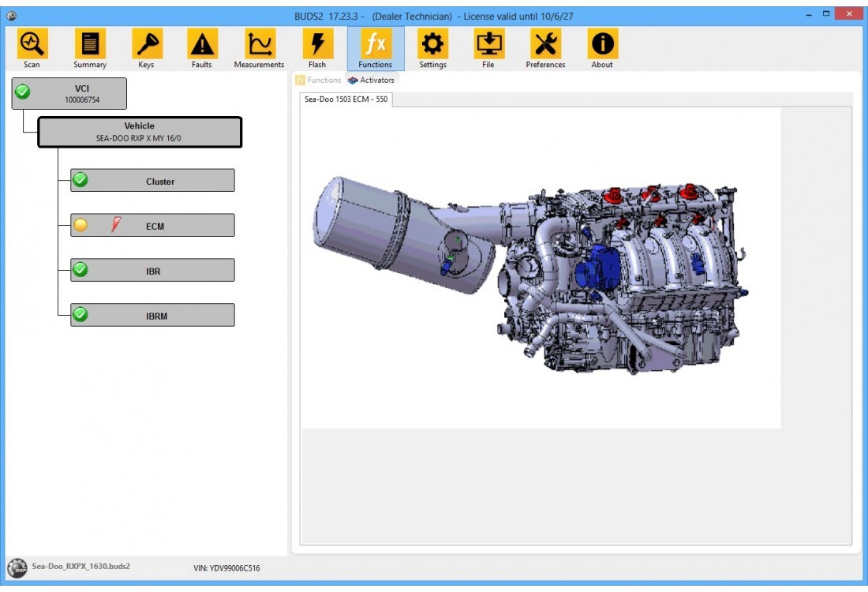
Task: View faults using the Faults icon
Action: 201,46
